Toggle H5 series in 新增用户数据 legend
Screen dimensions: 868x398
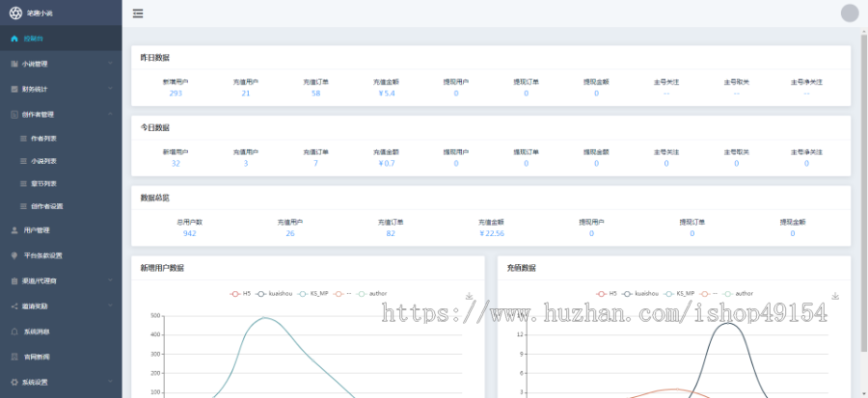click(240, 294)
